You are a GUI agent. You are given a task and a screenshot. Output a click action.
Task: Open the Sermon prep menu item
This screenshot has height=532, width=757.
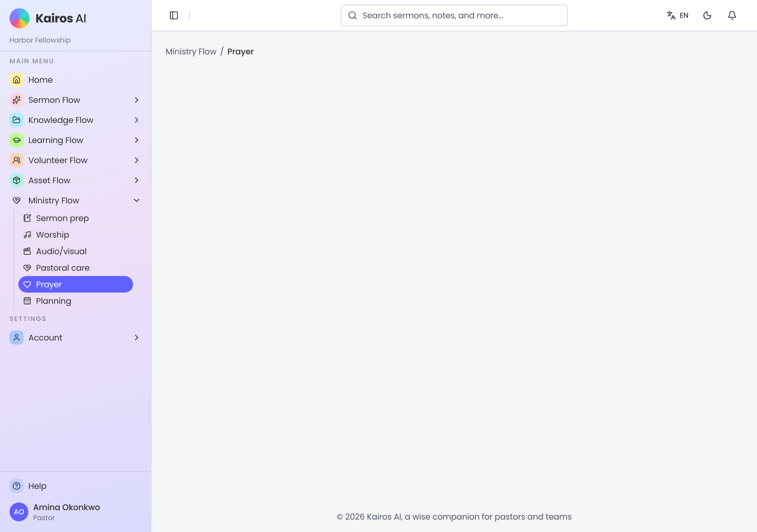75,218
